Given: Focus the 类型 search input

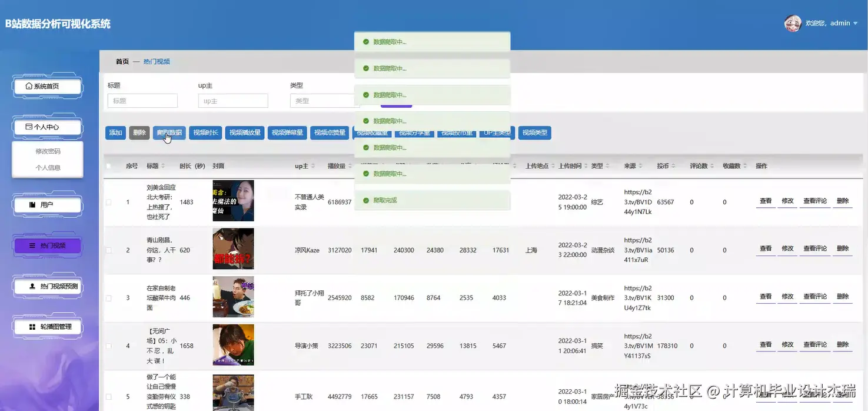Looking at the screenshot, I should click(x=325, y=101).
